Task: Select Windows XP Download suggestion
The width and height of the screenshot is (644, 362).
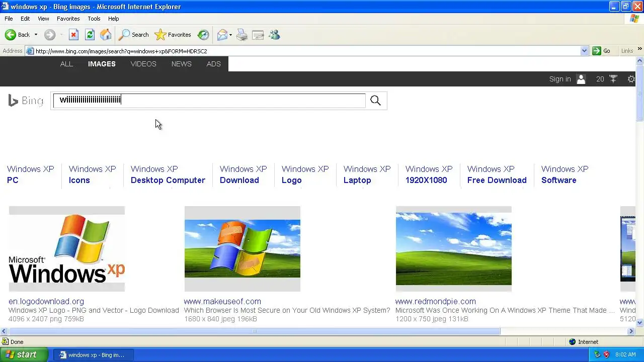Action: pos(243,174)
